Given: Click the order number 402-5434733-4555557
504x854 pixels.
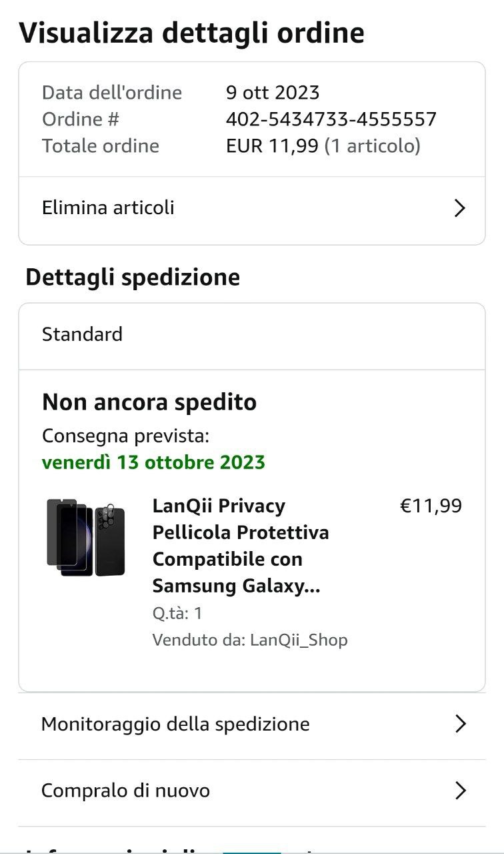Looking at the screenshot, I should point(331,119).
